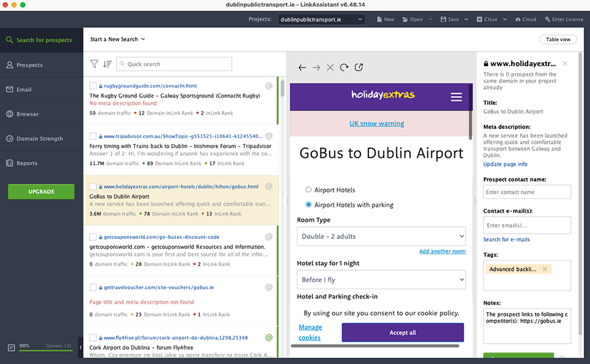The width and height of the screenshot is (590, 364).
Task: Click the Cloud toolbar button
Action: point(526,19)
